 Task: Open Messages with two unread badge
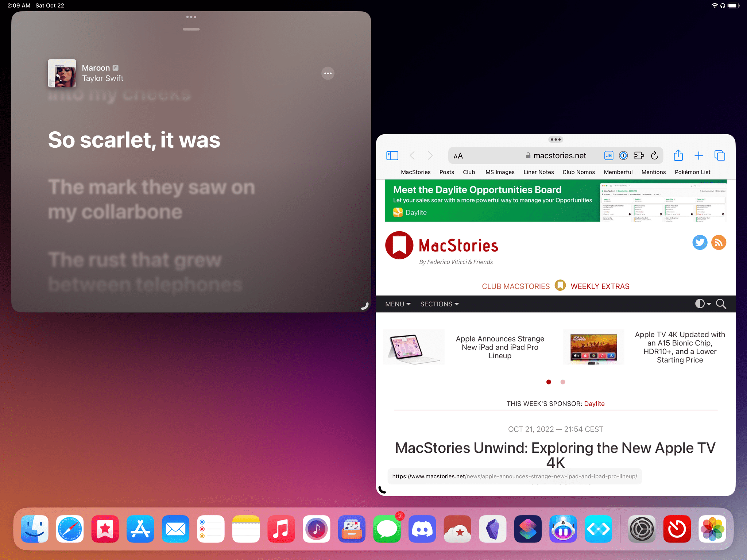click(x=387, y=529)
